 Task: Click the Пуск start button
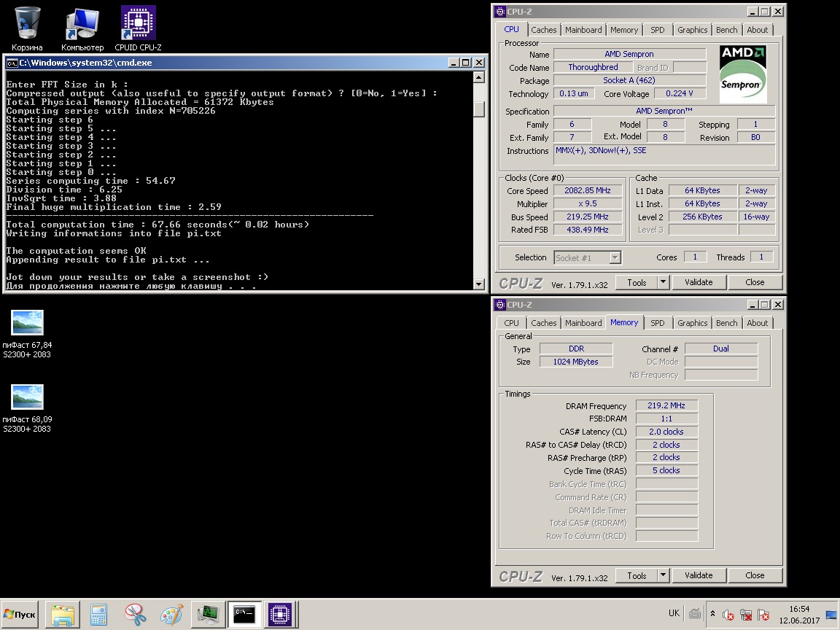pos(20,615)
